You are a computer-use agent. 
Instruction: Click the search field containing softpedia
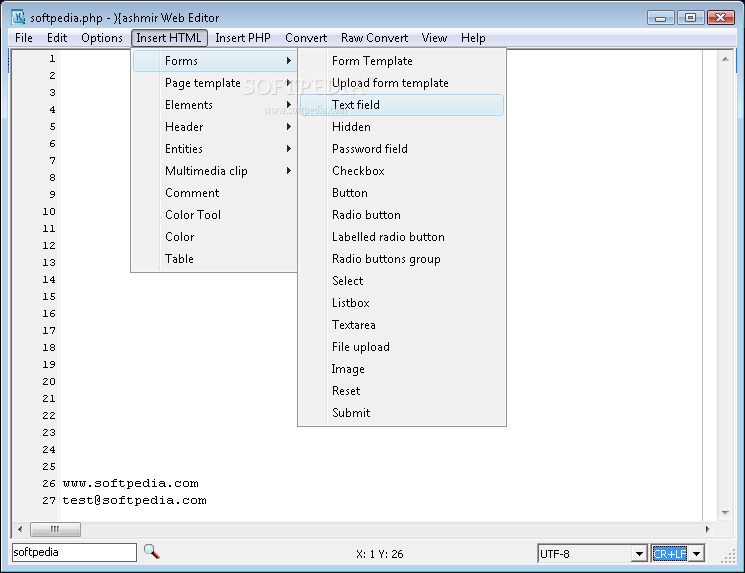tap(74, 552)
